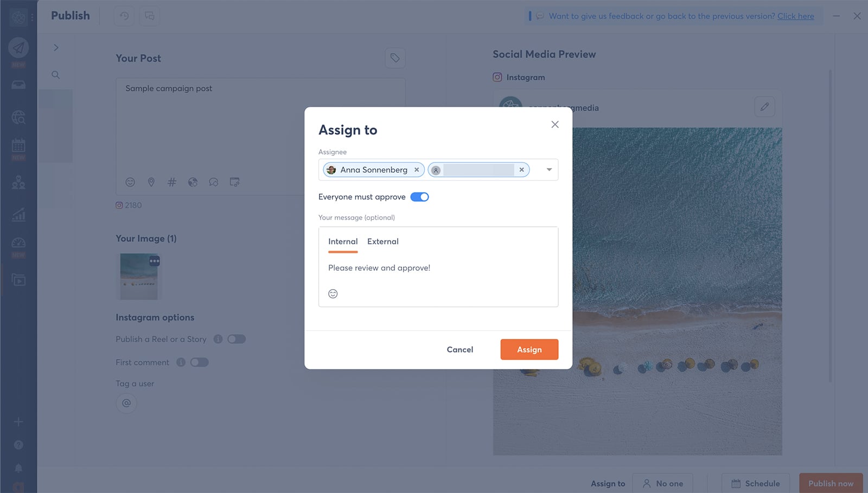Click the orange Assign button

(529, 349)
